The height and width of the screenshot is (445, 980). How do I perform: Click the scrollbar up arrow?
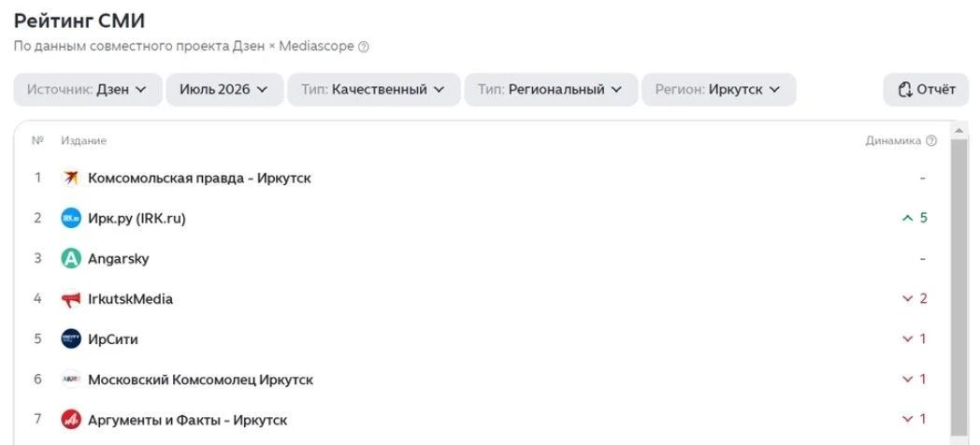pos(958,130)
